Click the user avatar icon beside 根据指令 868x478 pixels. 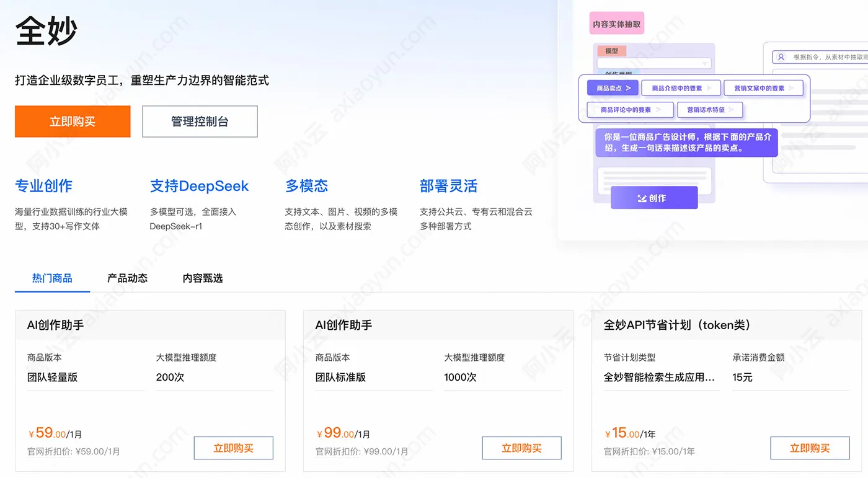pos(781,57)
